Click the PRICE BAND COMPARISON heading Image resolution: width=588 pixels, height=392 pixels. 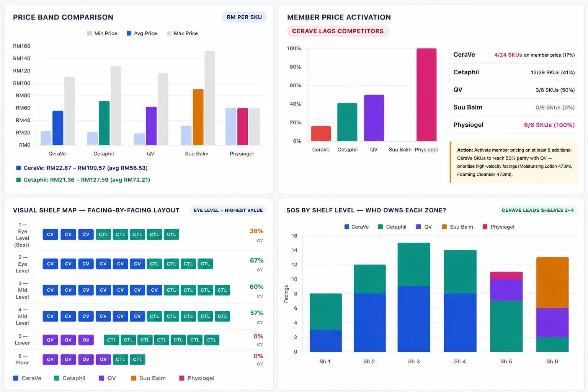[x=63, y=17]
